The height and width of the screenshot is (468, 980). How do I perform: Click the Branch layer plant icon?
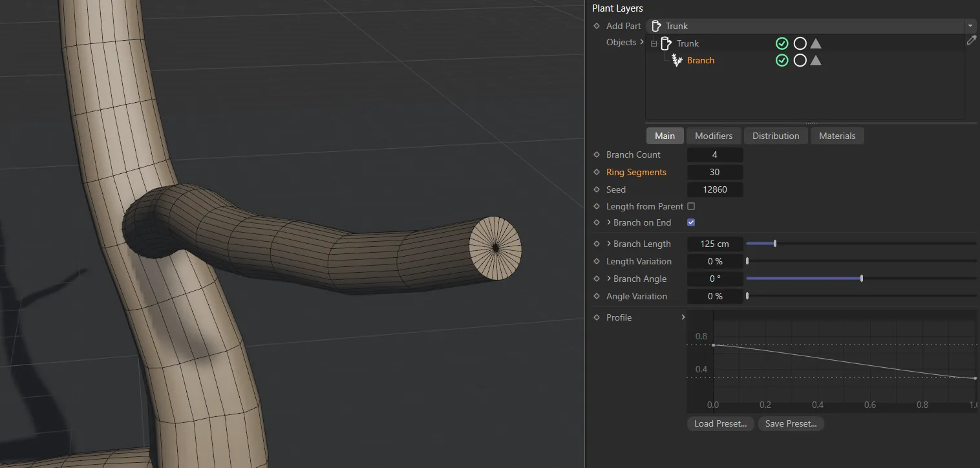(677, 60)
